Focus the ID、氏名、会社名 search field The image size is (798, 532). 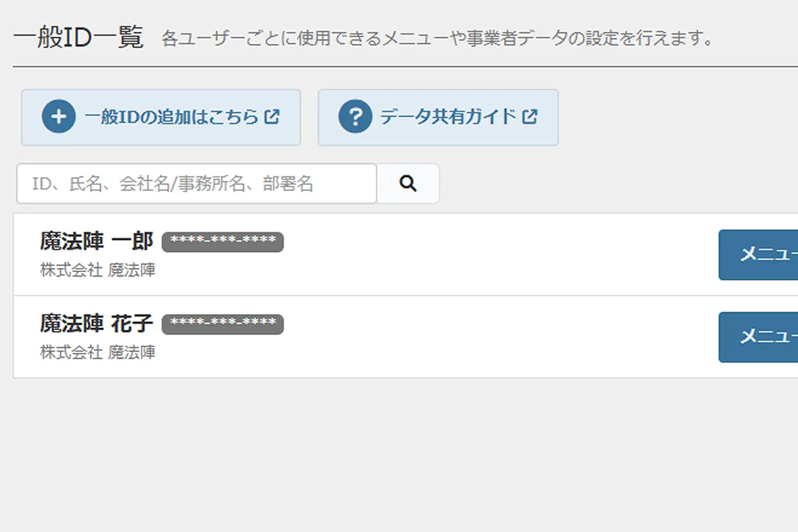tap(197, 184)
